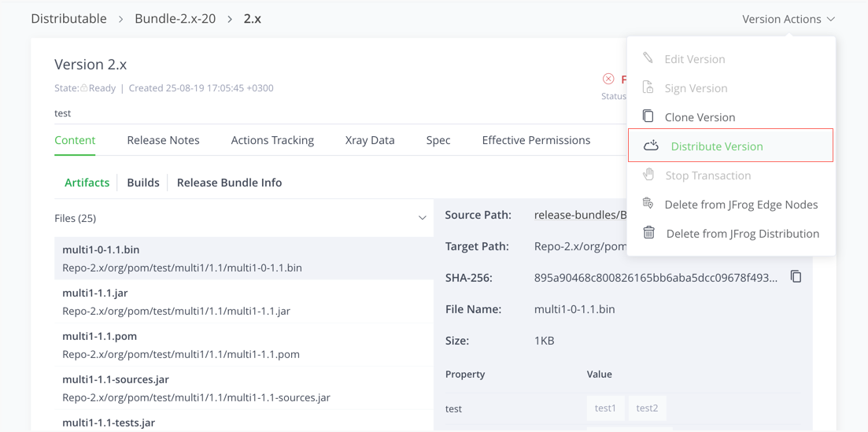
Task: Click the File Name value multi1-0-1.1.bin
Action: pos(574,309)
